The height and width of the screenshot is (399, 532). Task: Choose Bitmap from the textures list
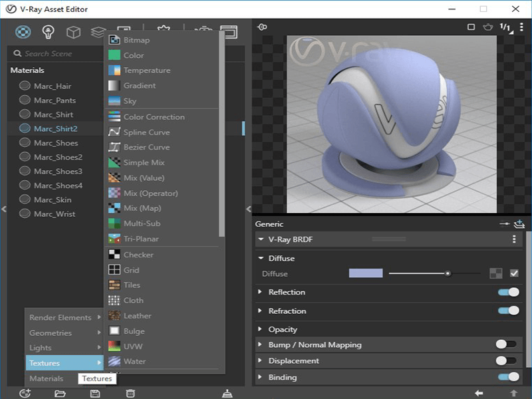point(136,40)
